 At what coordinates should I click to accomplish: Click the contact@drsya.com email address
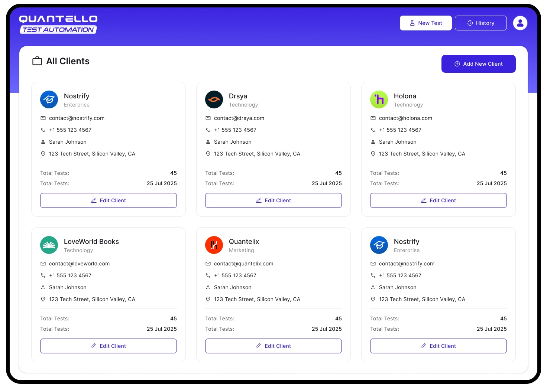point(239,118)
